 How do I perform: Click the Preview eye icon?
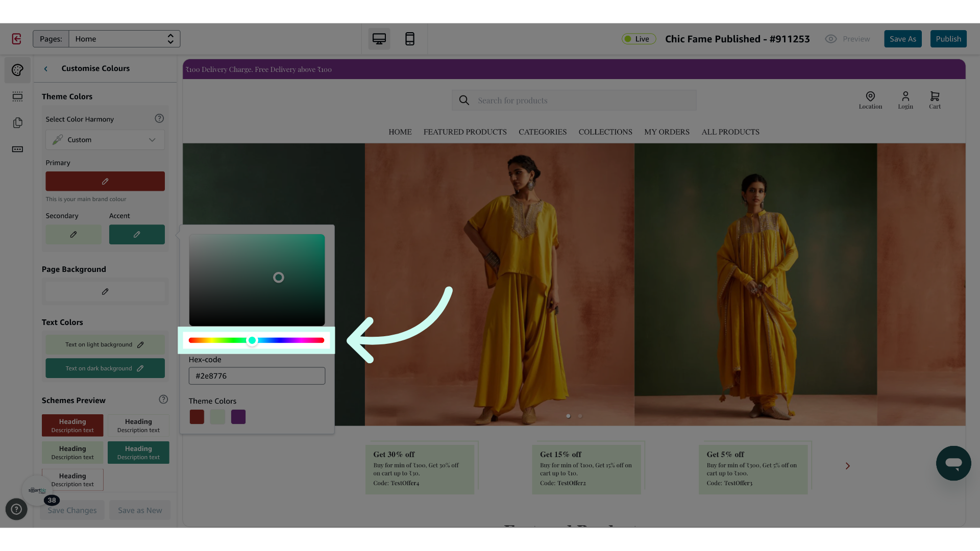831,39
